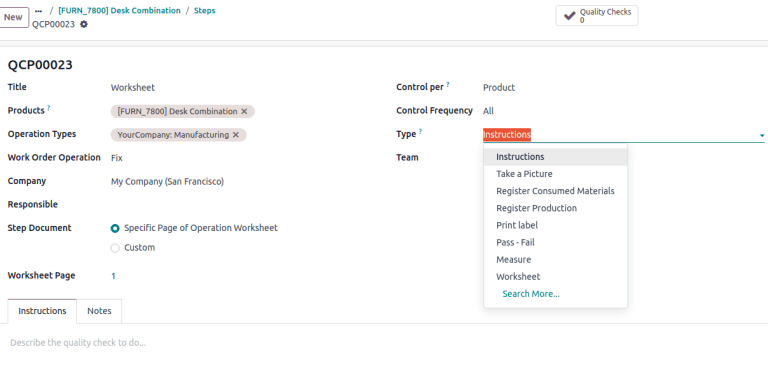Remove the YourCompany: Manufacturing tag
The width and height of the screenshot is (768, 368).
pos(236,135)
